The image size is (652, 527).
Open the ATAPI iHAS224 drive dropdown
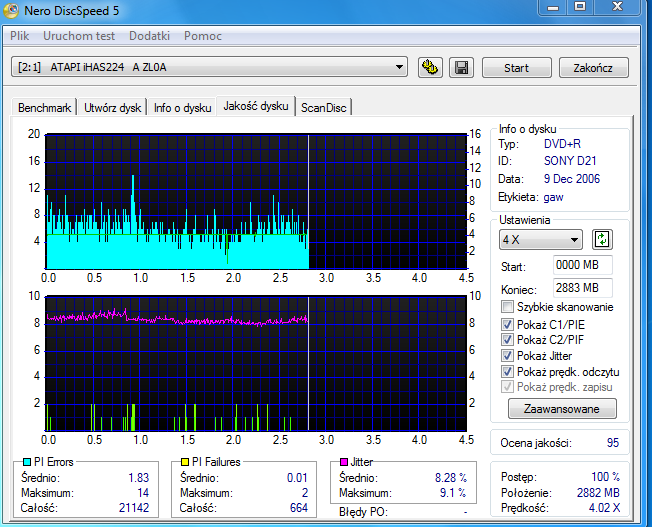coord(209,67)
